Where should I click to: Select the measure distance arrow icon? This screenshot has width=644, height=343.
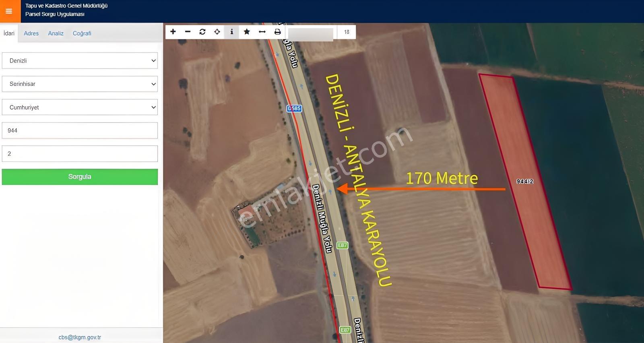click(x=262, y=32)
